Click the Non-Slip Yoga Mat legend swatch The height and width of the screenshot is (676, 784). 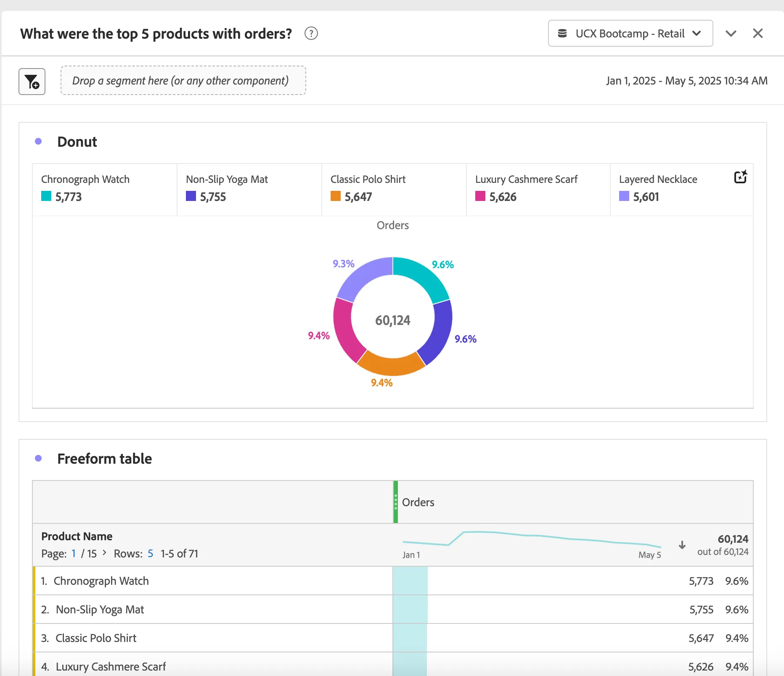[x=191, y=196]
